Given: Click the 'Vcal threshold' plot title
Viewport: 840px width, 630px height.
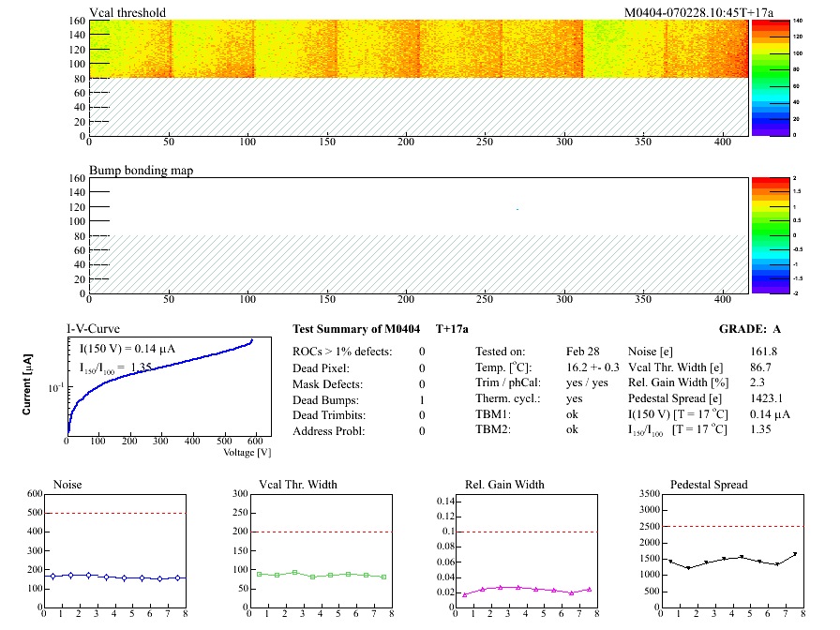Looking at the screenshot, I should (x=127, y=13).
